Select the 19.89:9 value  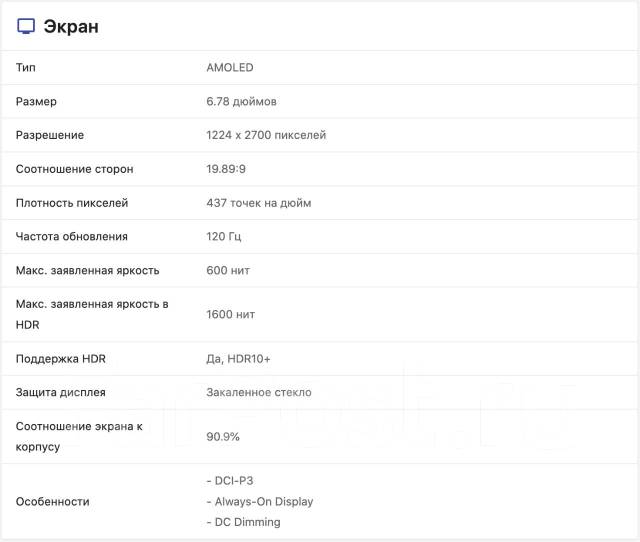coord(226,169)
